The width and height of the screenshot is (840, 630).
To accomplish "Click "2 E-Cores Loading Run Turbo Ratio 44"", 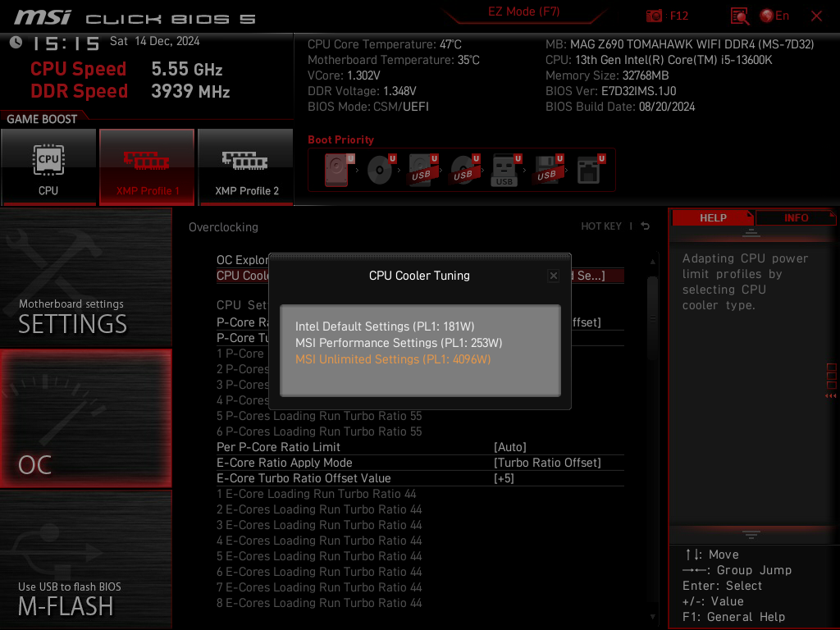I will (x=319, y=509).
